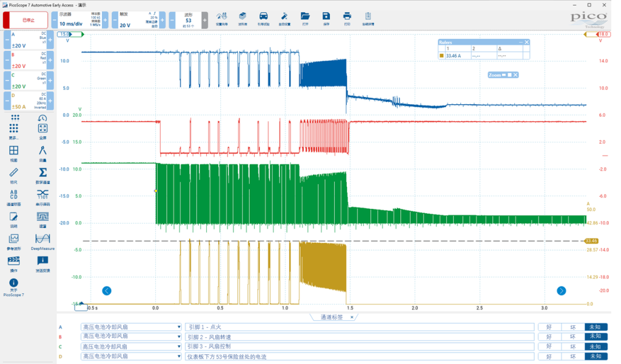Open the measurements compass tool

(42, 153)
